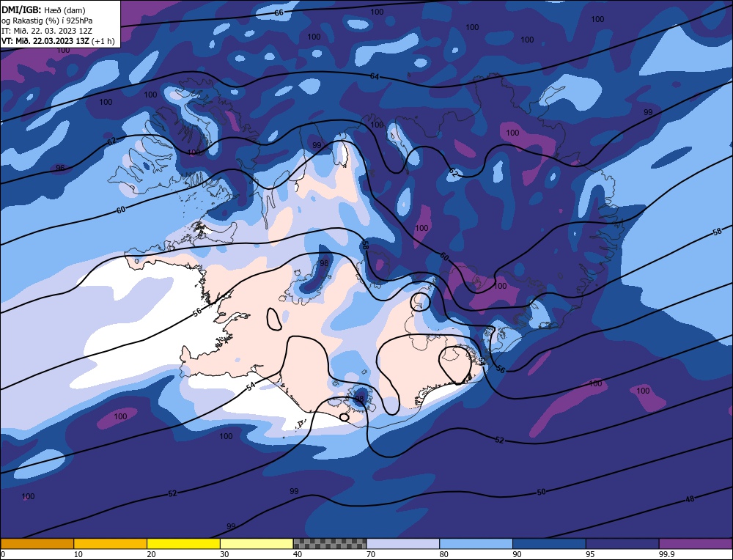Click the purple legend swatch above 99.9
The height and width of the screenshot is (560, 733).
coord(696,543)
